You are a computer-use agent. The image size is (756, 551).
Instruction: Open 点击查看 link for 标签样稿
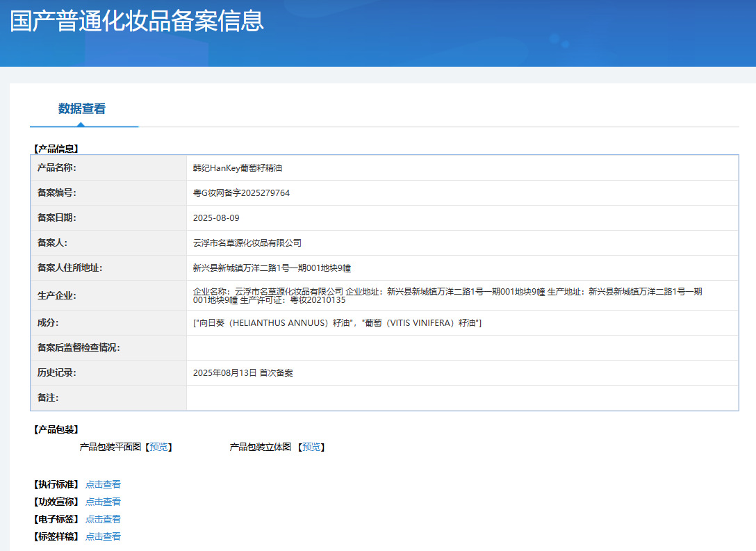point(103,536)
